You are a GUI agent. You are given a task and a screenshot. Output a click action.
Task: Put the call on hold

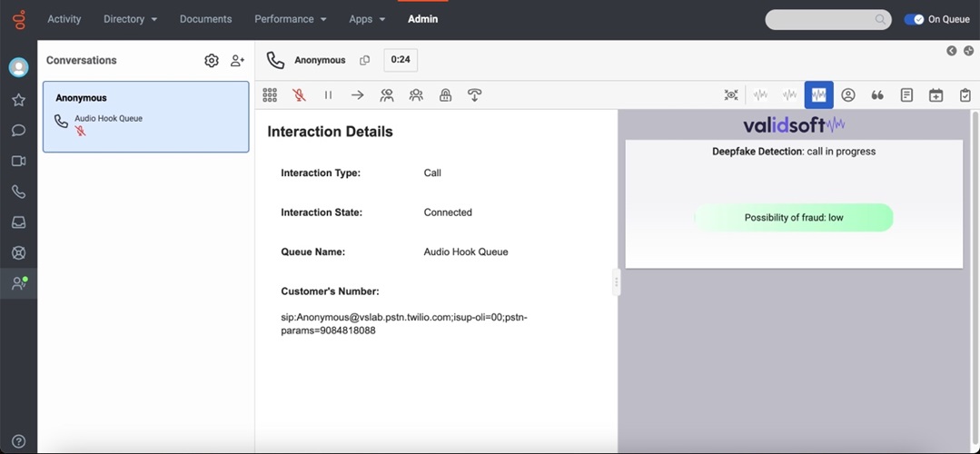328,94
